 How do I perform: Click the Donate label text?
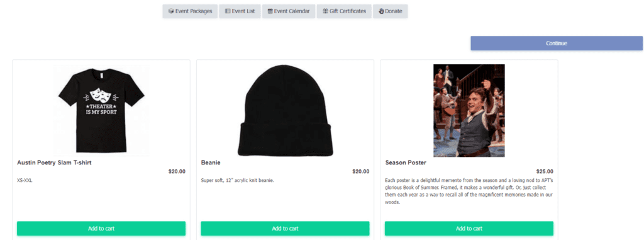tap(394, 11)
